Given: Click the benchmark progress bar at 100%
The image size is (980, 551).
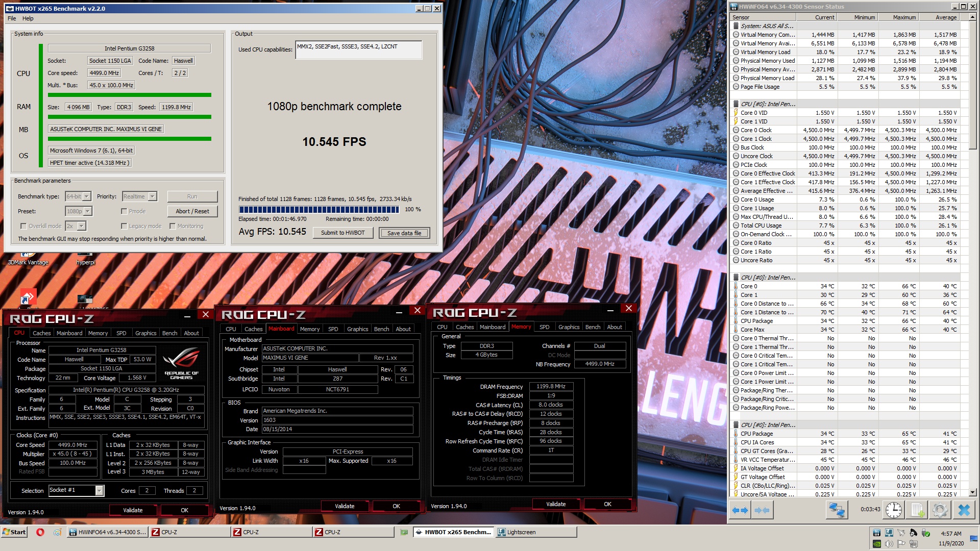Looking at the screenshot, I should [319, 209].
